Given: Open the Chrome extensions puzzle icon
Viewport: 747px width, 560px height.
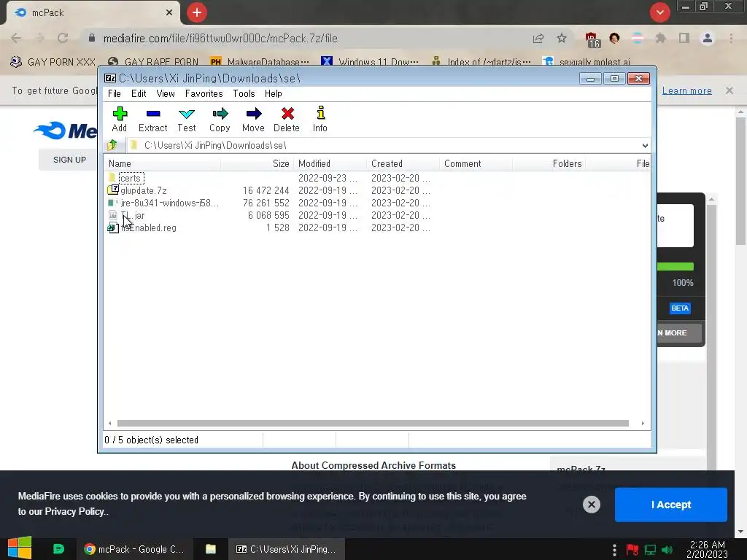Looking at the screenshot, I should tap(660, 38).
